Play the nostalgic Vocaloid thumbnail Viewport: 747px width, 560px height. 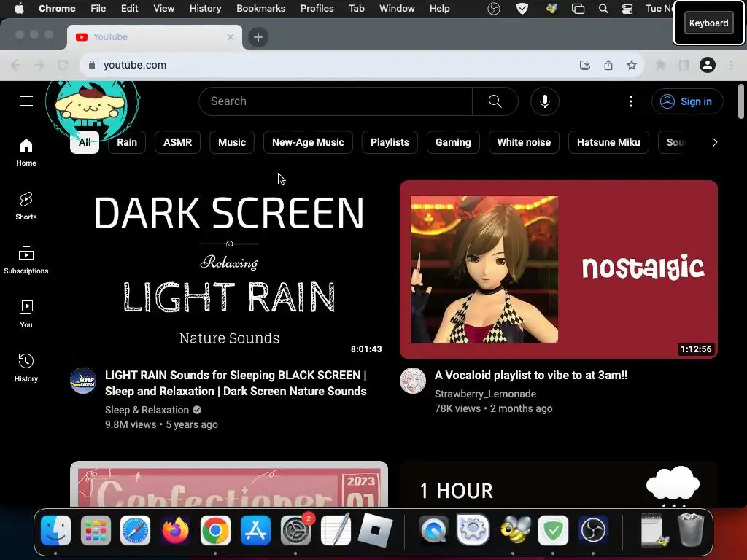pos(558,269)
